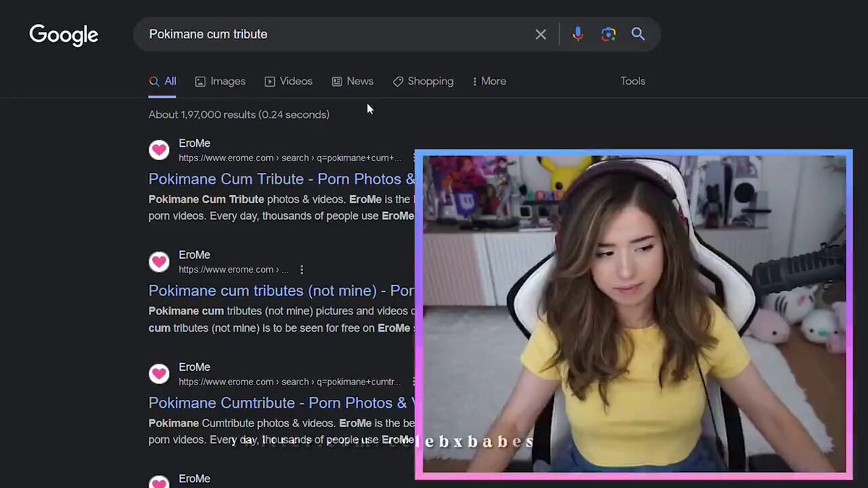868x488 pixels.
Task: Click the EroMe site name in the bottom partial result
Action: (x=195, y=479)
